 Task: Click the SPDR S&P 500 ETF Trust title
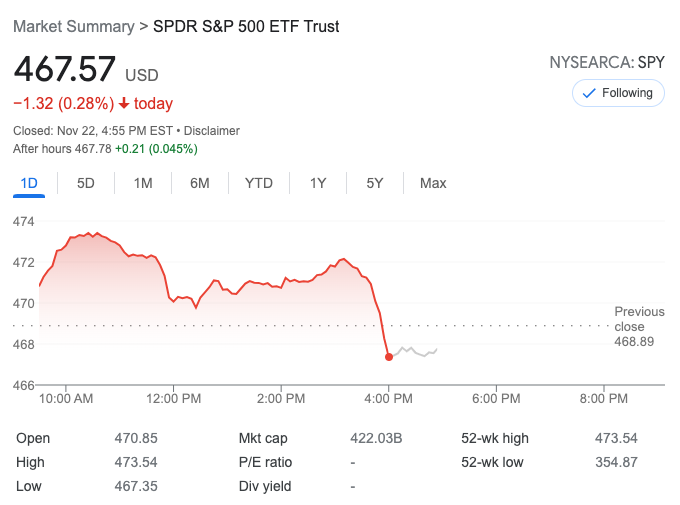pyautogui.click(x=246, y=26)
